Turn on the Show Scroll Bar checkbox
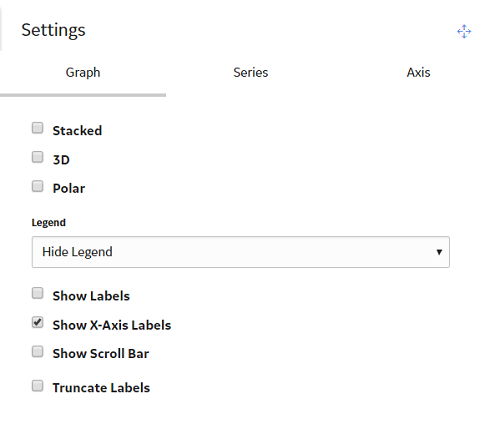This screenshot has width=500, height=424. [37, 351]
